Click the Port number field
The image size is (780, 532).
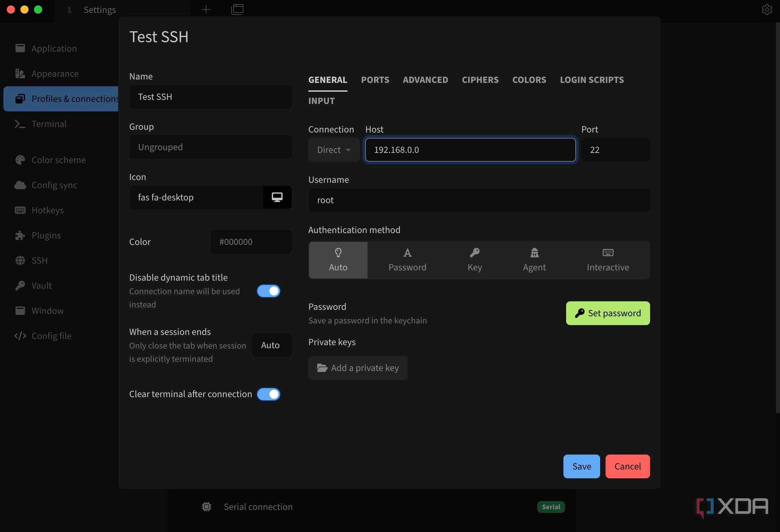(x=615, y=150)
